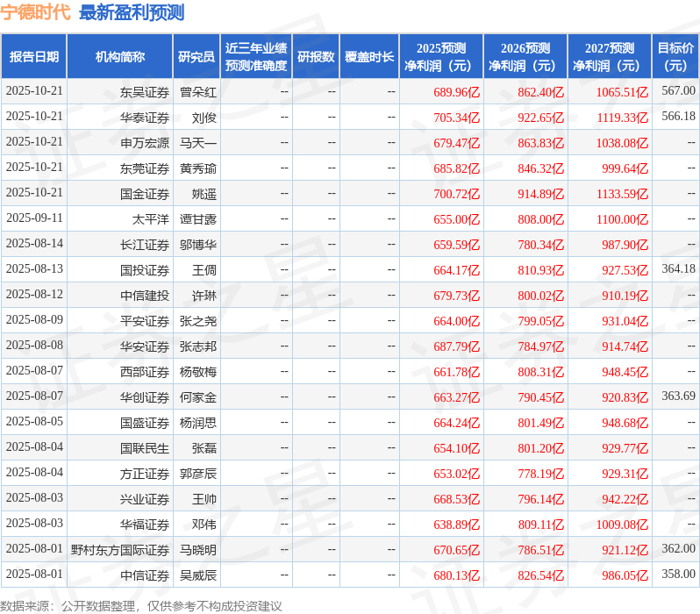The width and height of the screenshot is (700, 614).
Task: Click the 2025-08-13 report date
Action: coord(34,268)
